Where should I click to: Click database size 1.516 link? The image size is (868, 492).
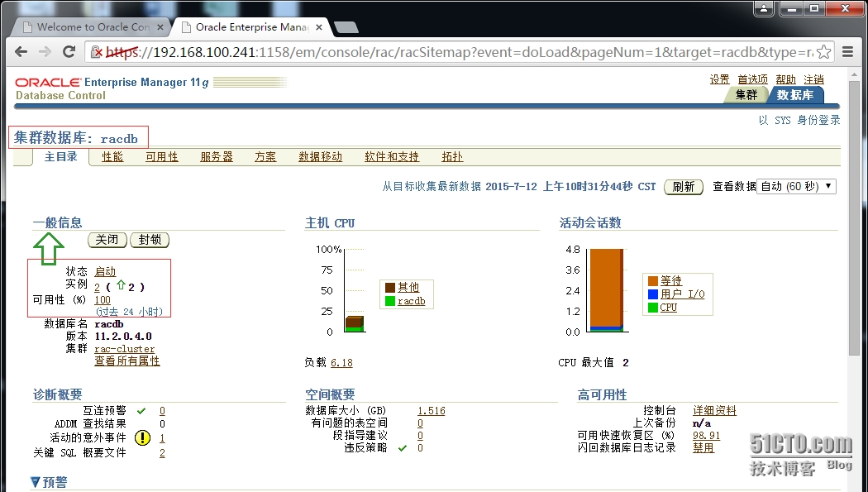click(432, 411)
